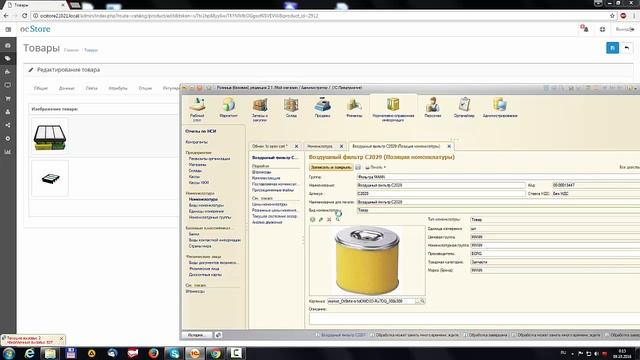The image size is (640, 360).
Task: Open Номенклатурные группы in navigation panel
Action: coord(210,218)
